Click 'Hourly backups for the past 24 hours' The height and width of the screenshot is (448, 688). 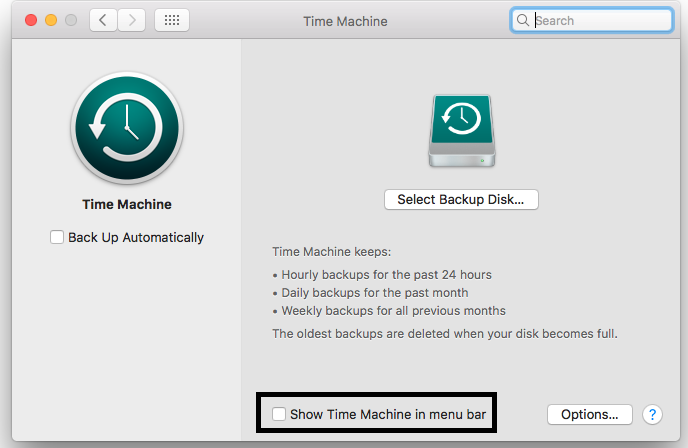click(387, 275)
